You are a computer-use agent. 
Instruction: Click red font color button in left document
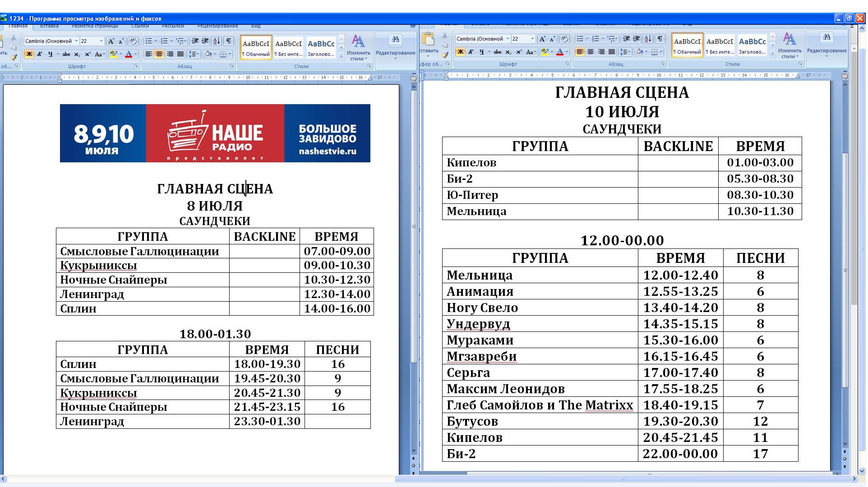(x=128, y=54)
